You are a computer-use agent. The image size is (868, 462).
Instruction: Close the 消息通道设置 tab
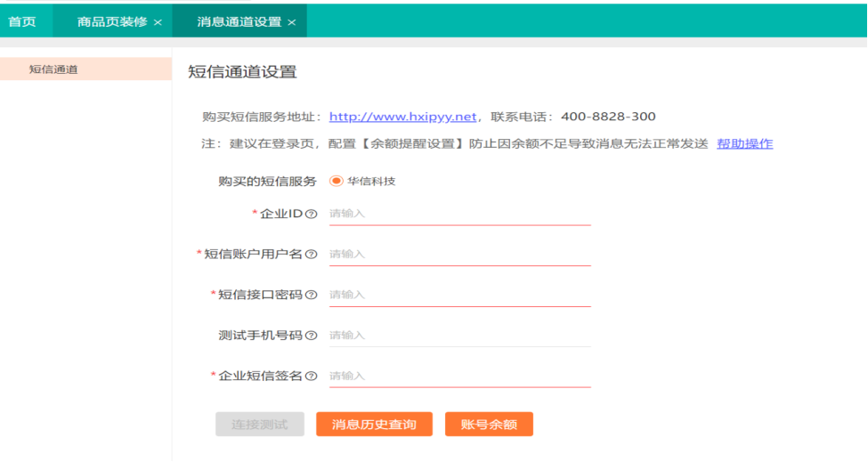tap(291, 22)
